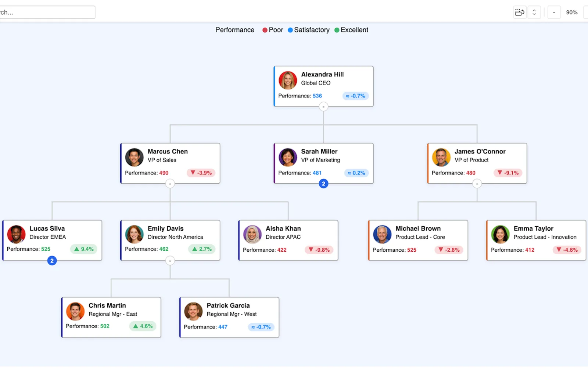Click Chris Martin's 4.6% growth badge
Screen dimensions: 588x368
click(x=143, y=326)
